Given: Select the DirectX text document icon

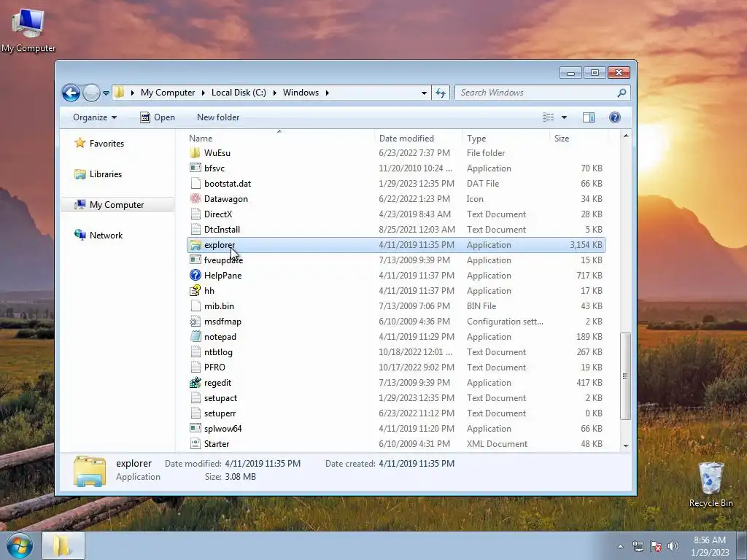Looking at the screenshot, I should pyautogui.click(x=196, y=214).
